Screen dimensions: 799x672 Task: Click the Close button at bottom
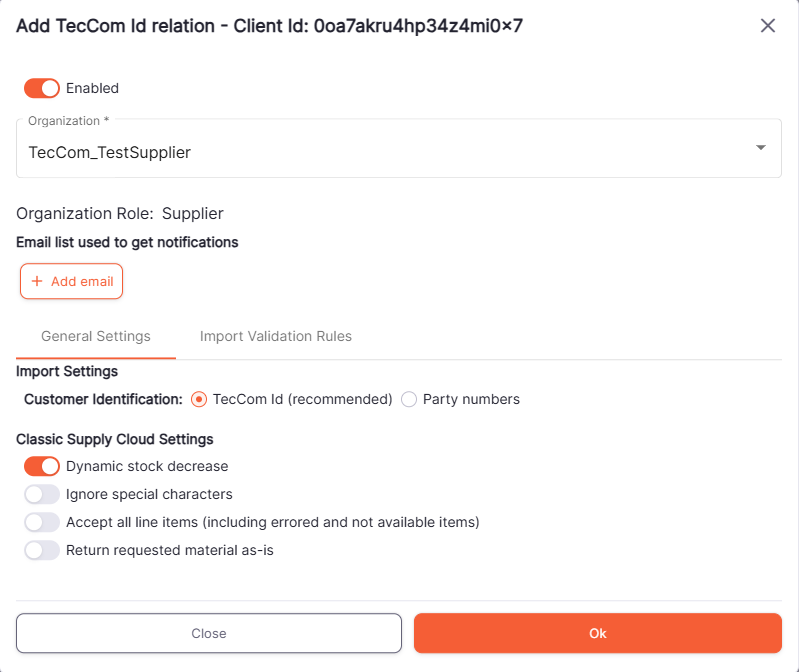point(209,633)
